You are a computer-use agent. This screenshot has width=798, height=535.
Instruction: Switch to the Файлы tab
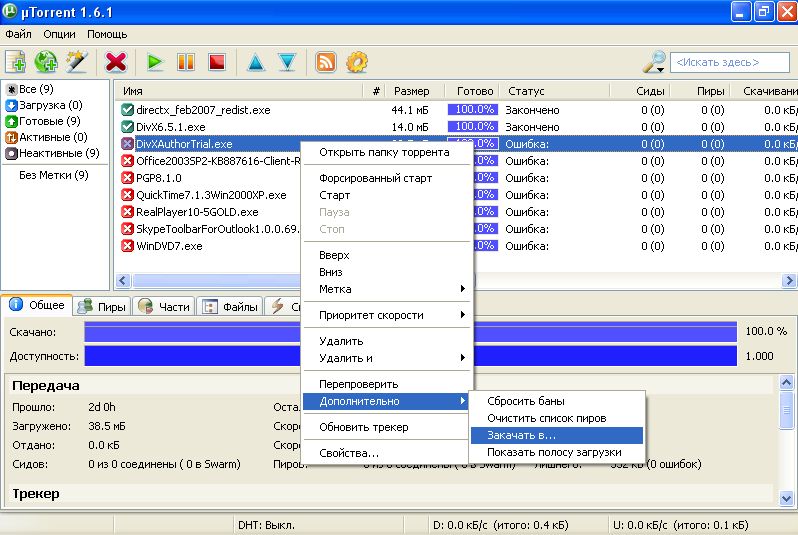pos(231,306)
